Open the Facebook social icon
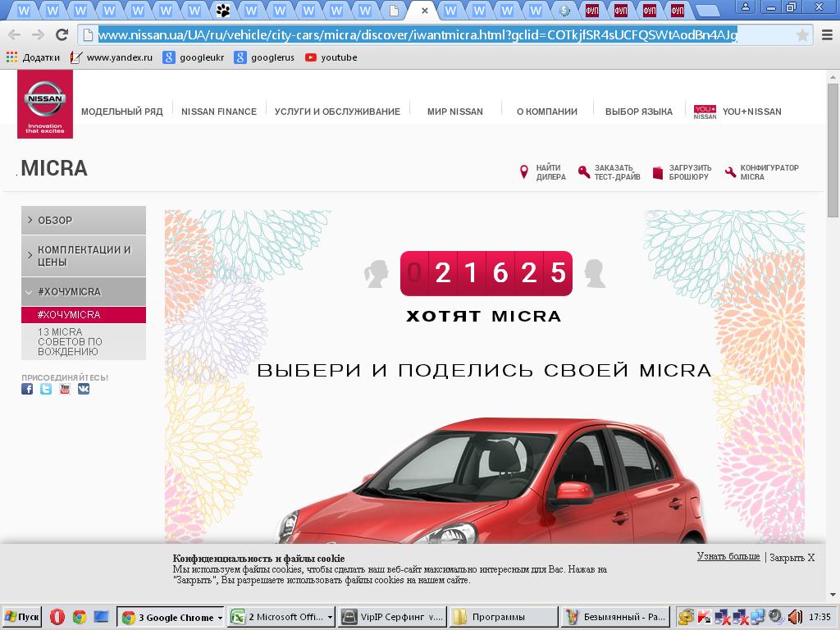The height and width of the screenshot is (630, 840). [27, 389]
